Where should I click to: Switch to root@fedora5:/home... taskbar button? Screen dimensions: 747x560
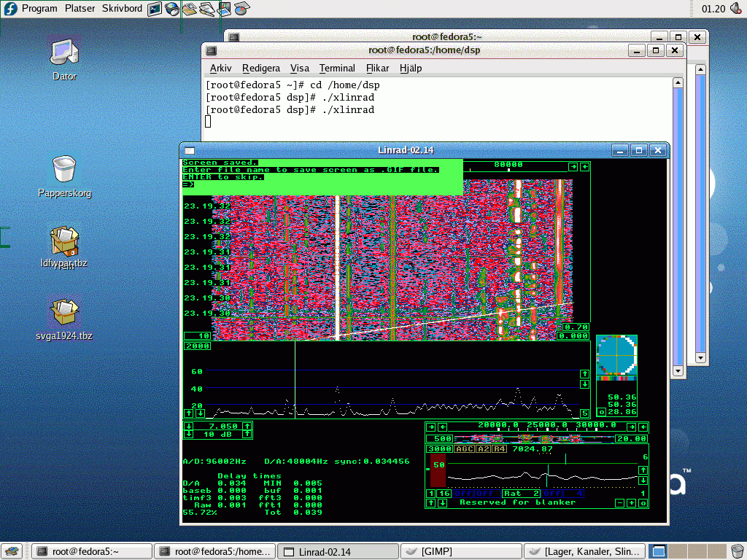point(216,551)
